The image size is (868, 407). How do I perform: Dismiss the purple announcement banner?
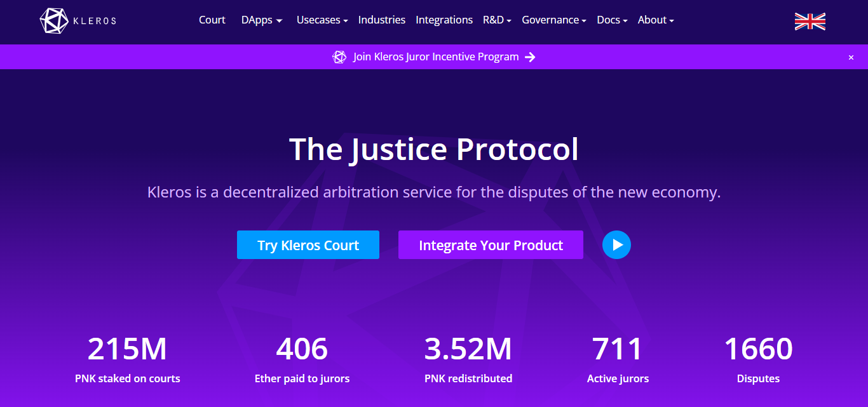pyautogui.click(x=851, y=57)
